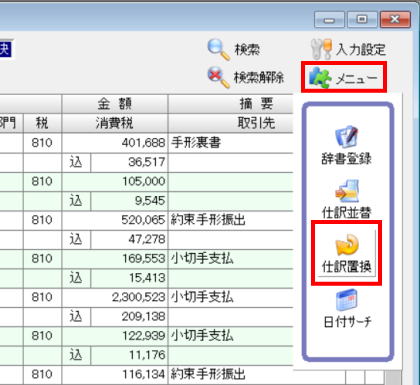
Task: Click the 消費税 column header
Action: click(115, 123)
